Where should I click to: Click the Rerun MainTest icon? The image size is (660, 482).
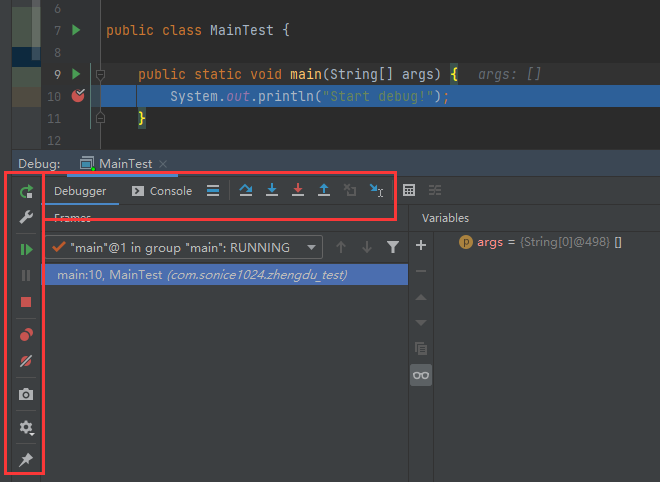tap(26, 190)
